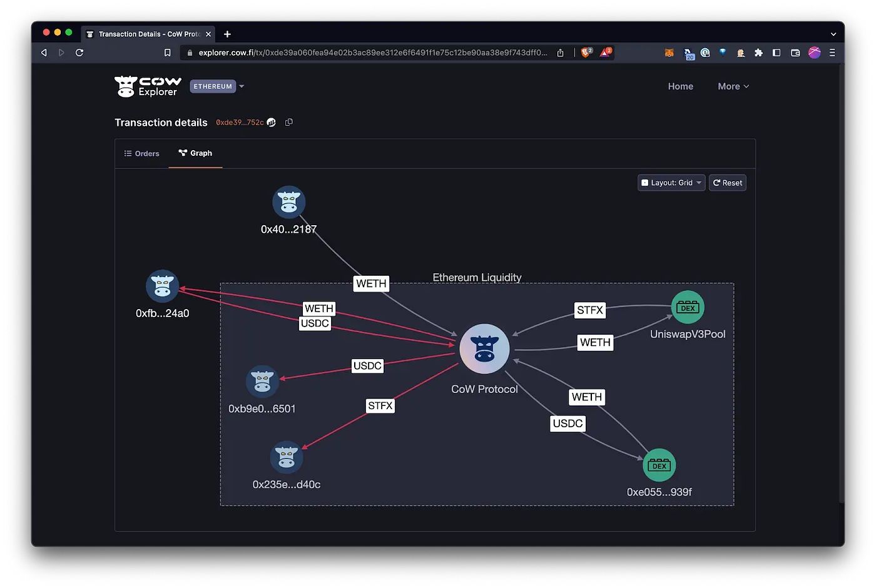Expand the More navigation menu

tap(732, 86)
